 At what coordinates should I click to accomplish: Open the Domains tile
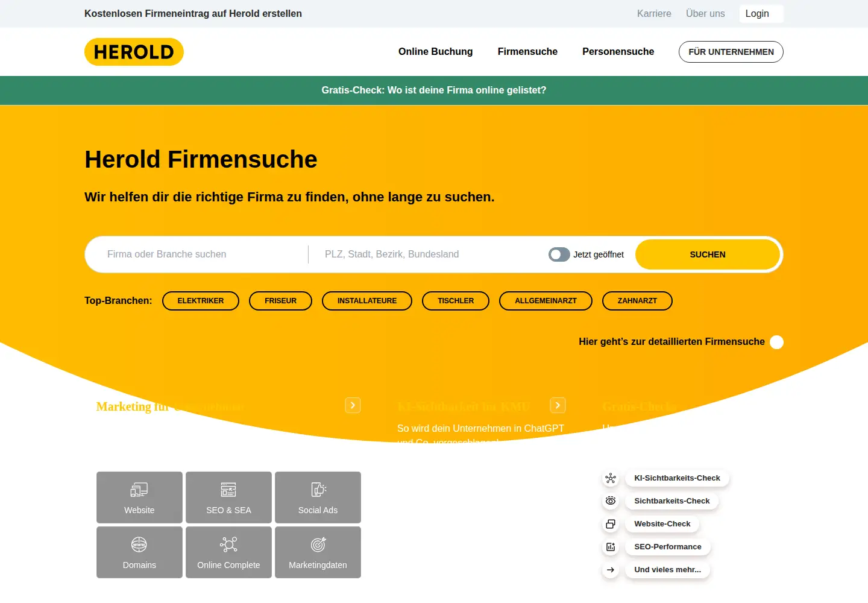point(139,552)
